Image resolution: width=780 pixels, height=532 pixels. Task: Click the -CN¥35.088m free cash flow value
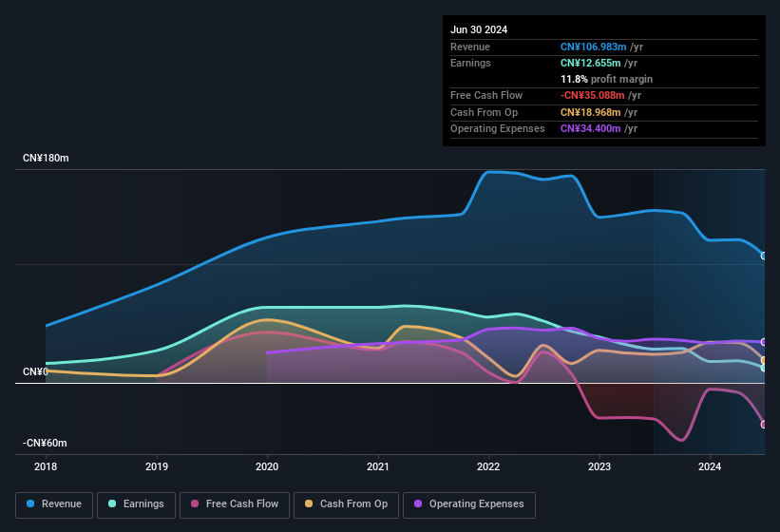[x=593, y=95]
